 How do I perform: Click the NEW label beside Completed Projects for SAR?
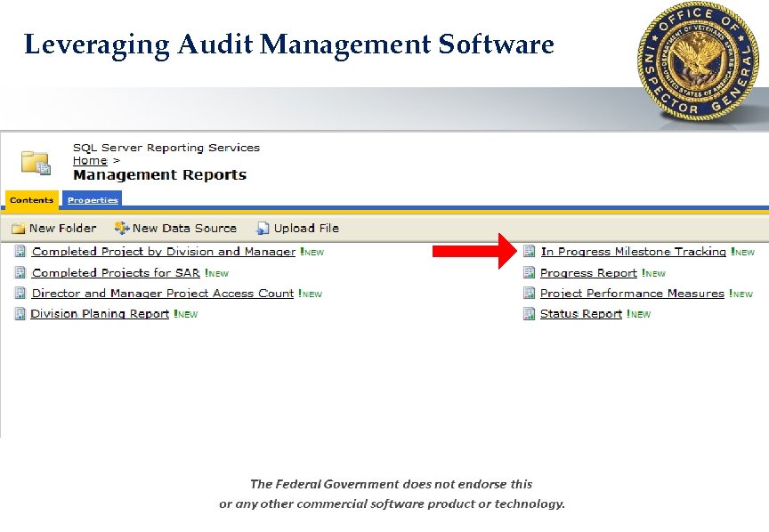pyautogui.click(x=217, y=274)
